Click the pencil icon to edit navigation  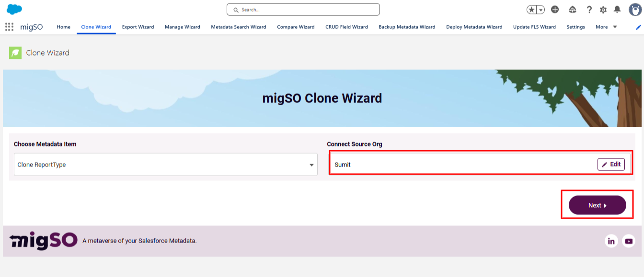[x=638, y=27]
